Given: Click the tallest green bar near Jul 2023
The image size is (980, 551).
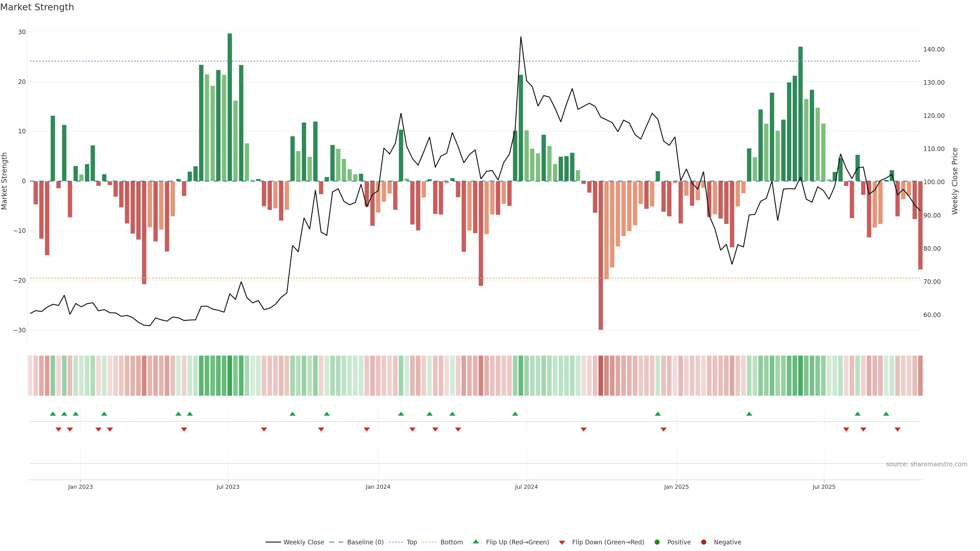Looking at the screenshot, I should click(230, 106).
